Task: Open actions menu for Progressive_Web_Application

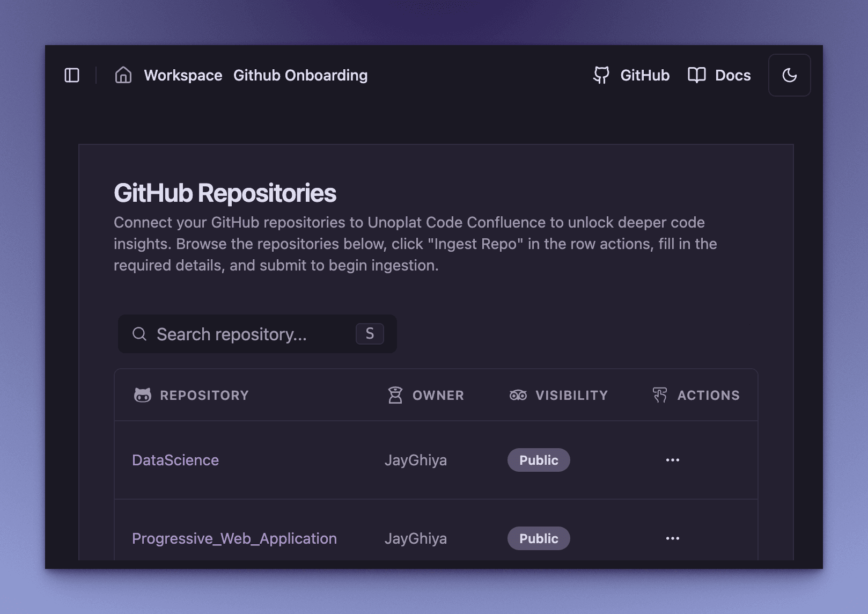Action: click(673, 538)
